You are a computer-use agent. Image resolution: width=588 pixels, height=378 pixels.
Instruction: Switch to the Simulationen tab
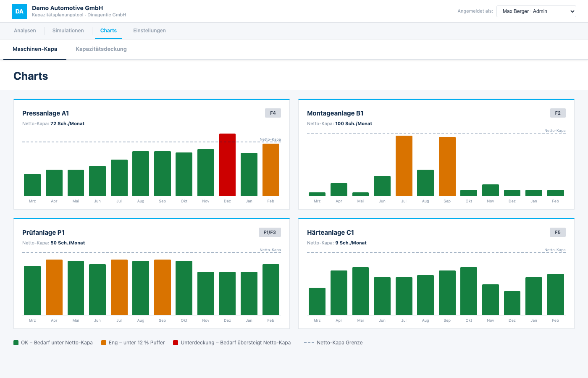pos(68,31)
